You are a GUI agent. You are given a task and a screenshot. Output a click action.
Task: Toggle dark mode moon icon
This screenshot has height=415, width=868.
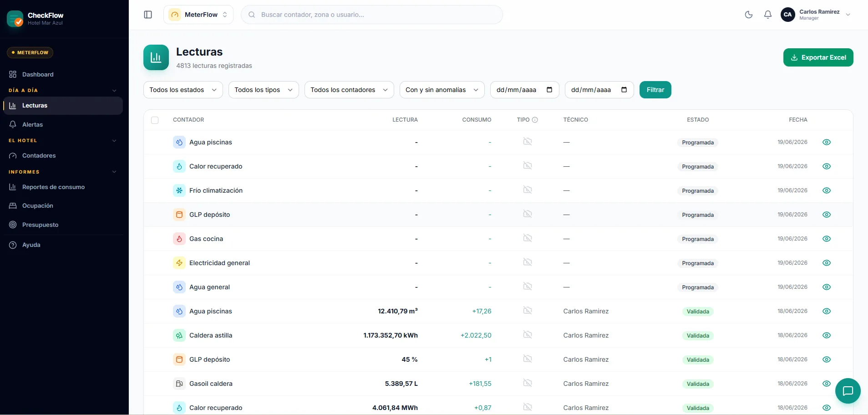click(x=749, y=15)
